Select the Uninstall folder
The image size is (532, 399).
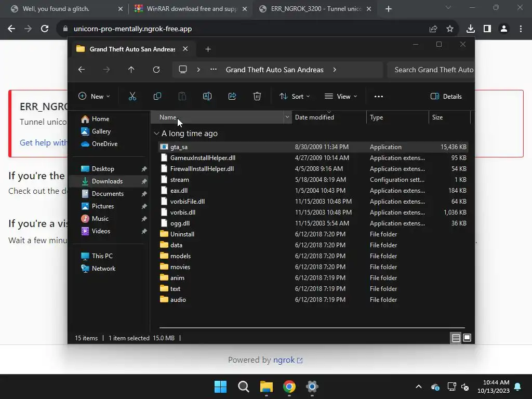point(313,234)
